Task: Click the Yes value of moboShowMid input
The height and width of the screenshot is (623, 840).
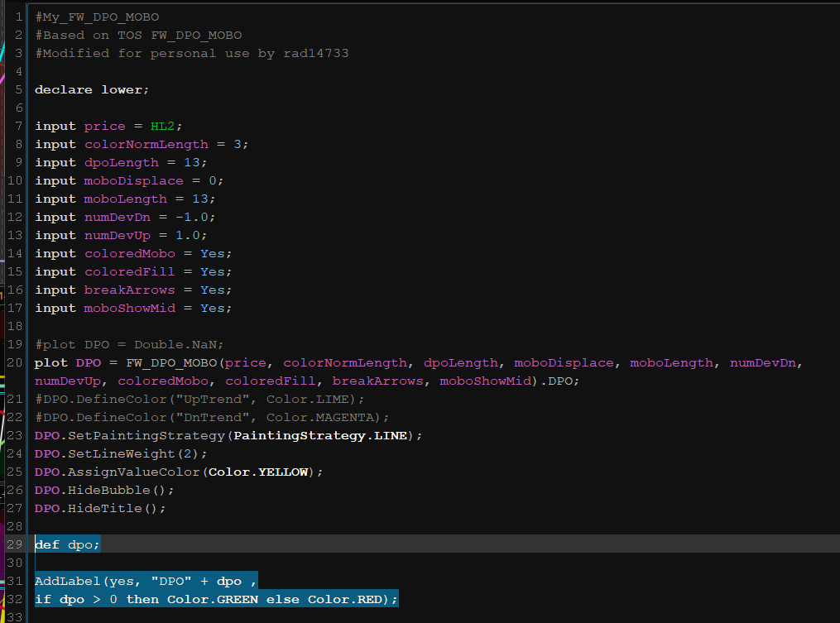Action: (x=212, y=308)
